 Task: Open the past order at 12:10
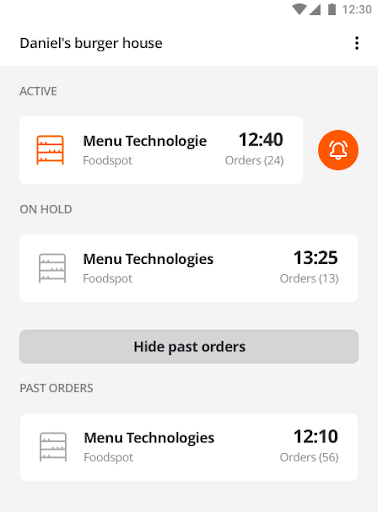pyautogui.click(x=189, y=447)
